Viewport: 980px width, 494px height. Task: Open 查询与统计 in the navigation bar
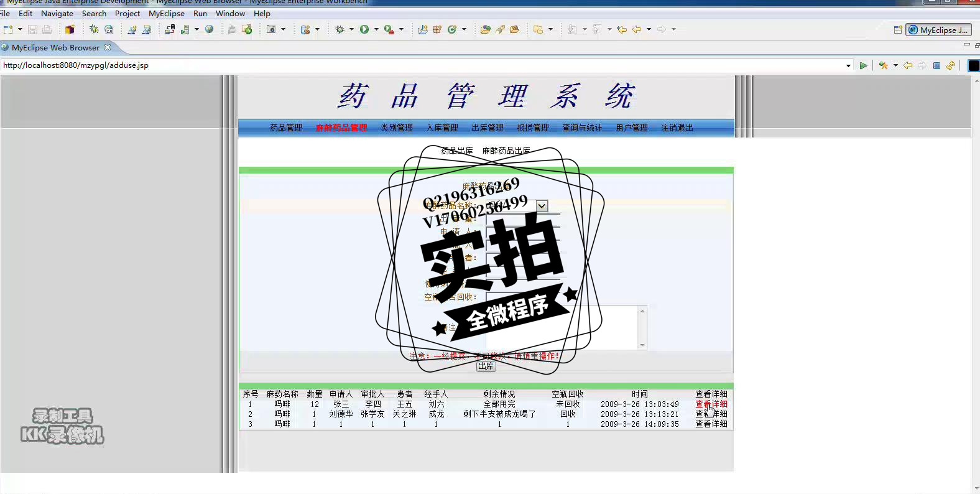tap(582, 128)
